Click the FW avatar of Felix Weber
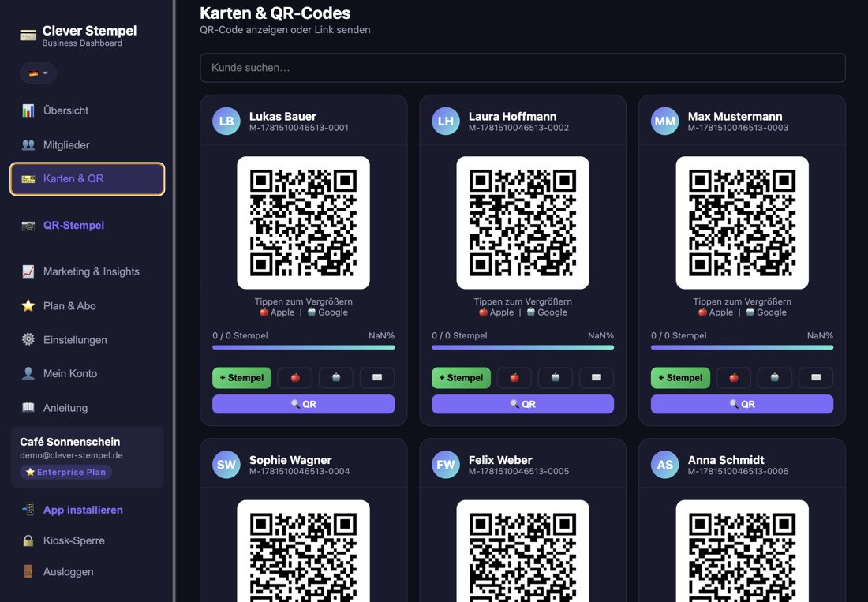Image resolution: width=868 pixels, height=602 pixels. coord(446,465)
